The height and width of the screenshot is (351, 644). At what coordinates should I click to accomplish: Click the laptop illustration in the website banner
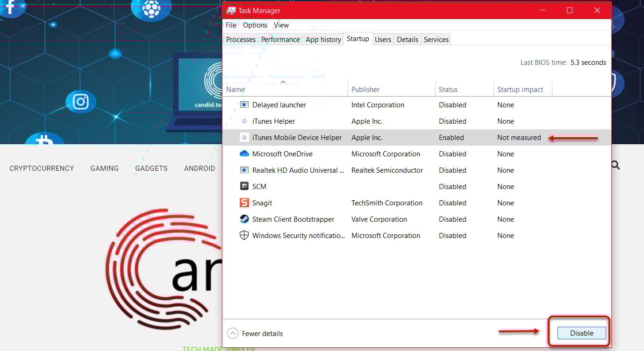coord(195,92)
